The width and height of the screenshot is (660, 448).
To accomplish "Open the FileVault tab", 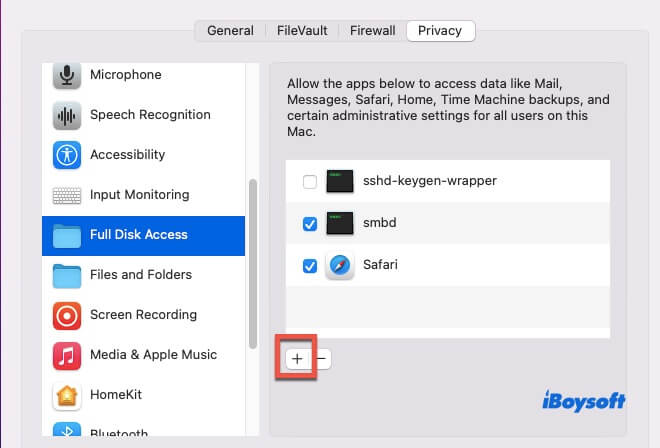I will pos(302,31).
